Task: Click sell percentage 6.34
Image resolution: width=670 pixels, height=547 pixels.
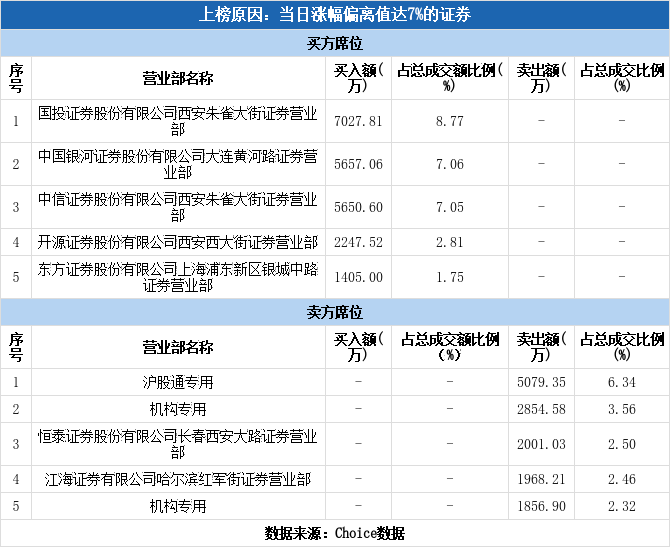Action: 622,382
